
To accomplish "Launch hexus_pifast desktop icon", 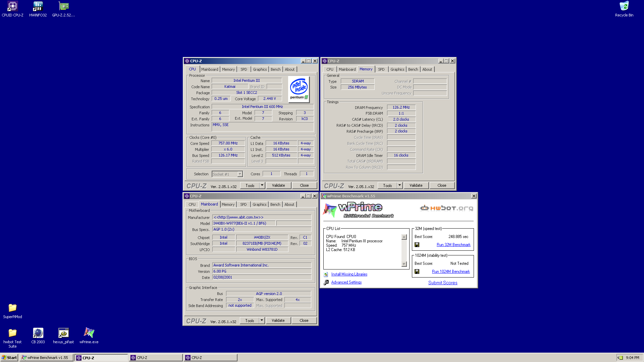I will tap(63, 336).
